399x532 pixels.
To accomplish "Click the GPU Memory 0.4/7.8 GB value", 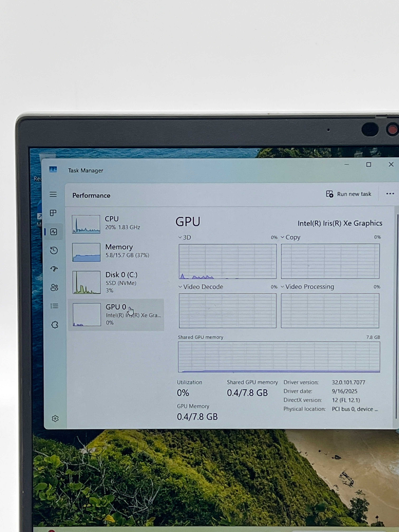I will pos(197,417).
